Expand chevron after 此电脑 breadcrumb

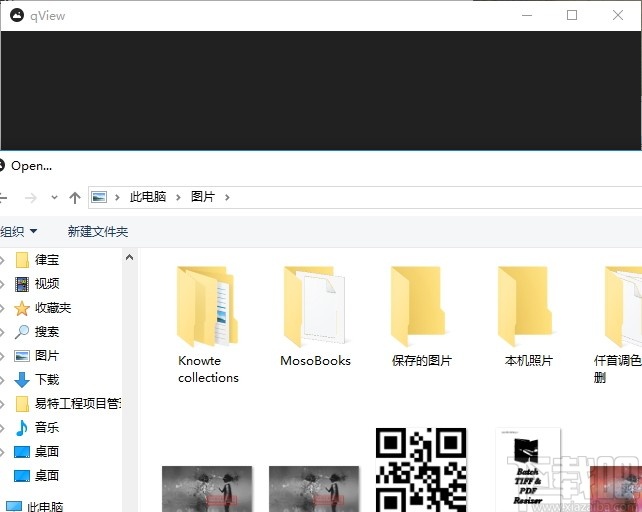pos(178,198)
